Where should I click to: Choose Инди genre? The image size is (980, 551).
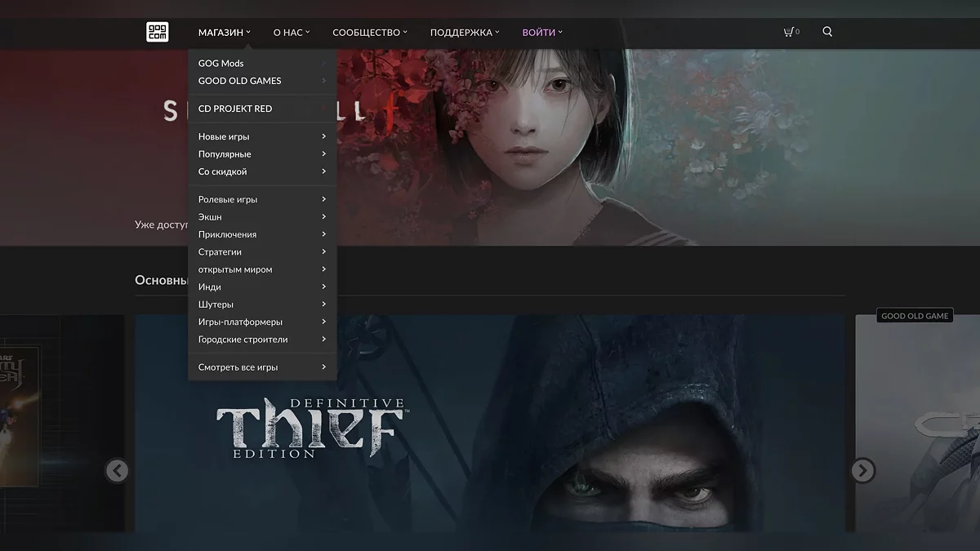262,287
